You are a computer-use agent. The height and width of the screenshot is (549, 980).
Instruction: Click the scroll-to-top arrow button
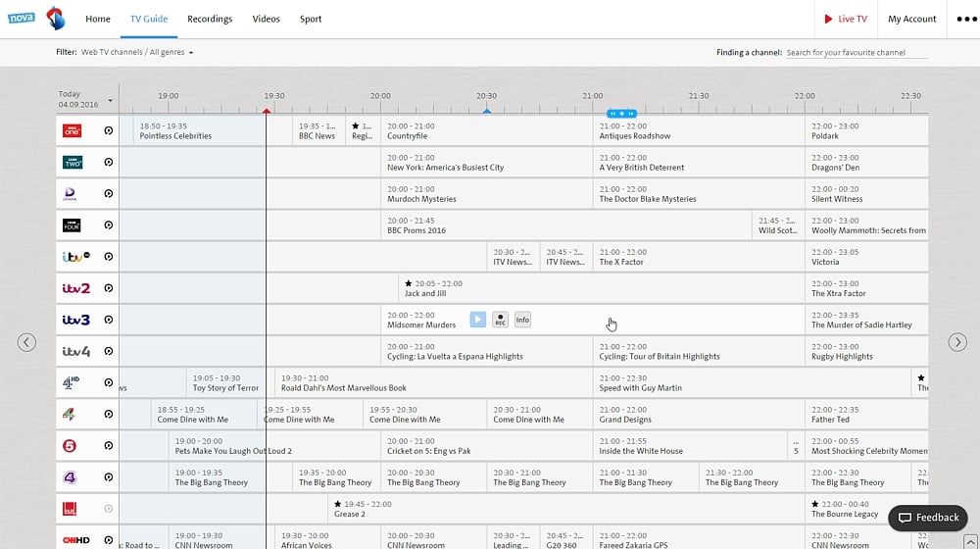(970, 541)
